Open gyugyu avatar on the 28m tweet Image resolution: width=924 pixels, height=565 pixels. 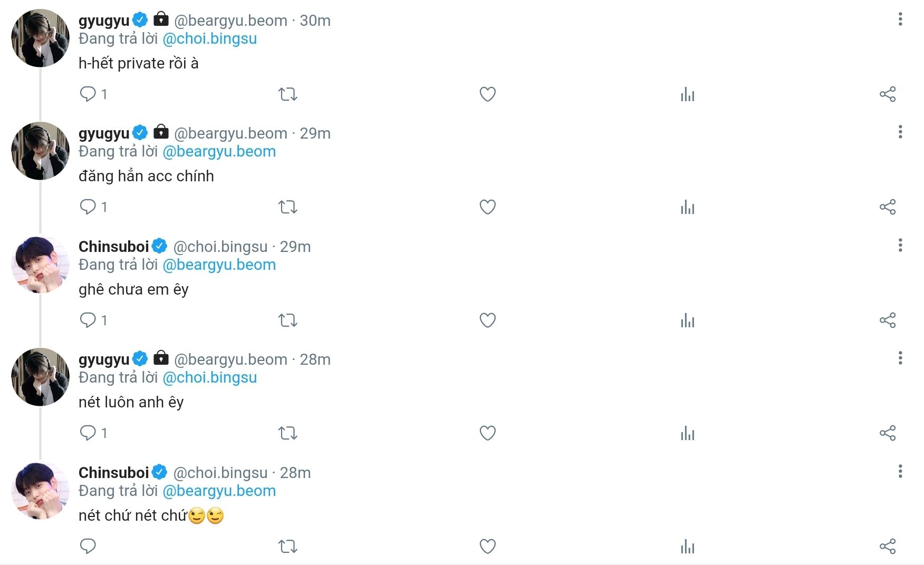pos(41,377)
